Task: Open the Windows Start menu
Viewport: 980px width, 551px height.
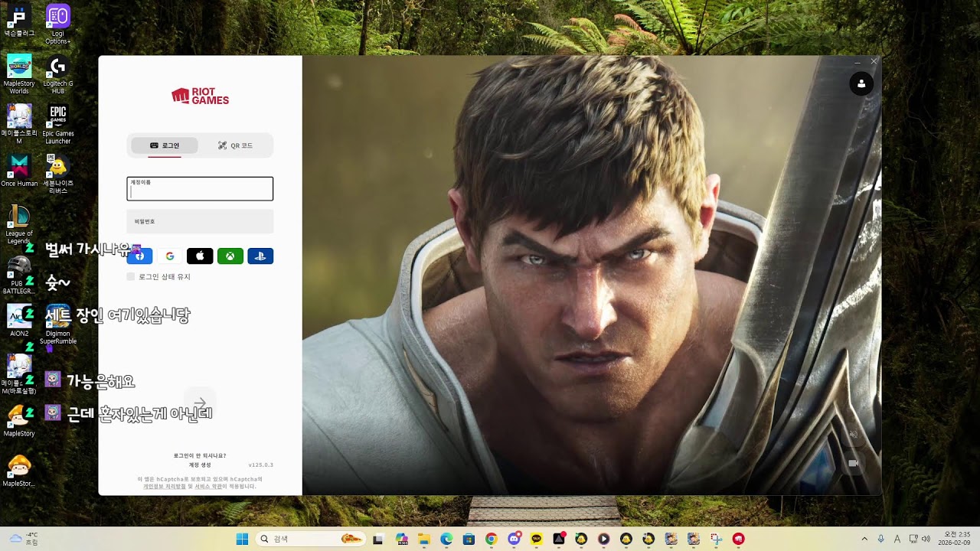Action: [242, 539]
